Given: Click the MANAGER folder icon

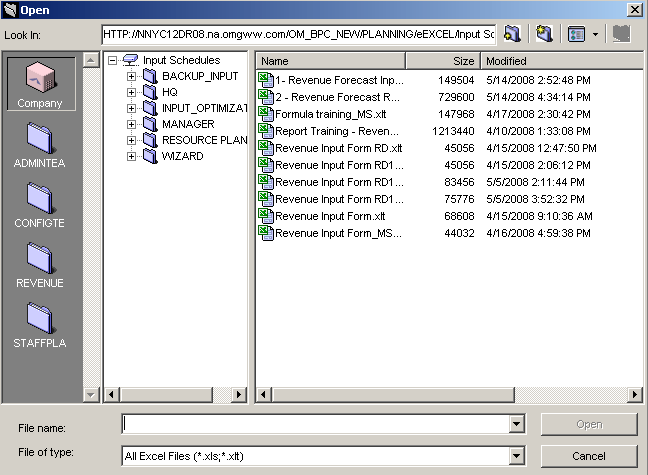Looking at the screenshot, I should [150, 124].
